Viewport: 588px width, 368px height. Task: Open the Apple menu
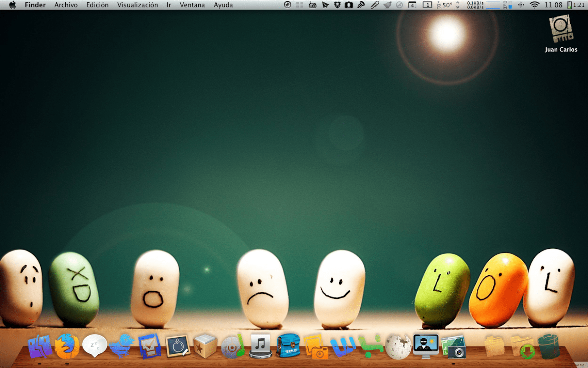click(x=13, y=5)
